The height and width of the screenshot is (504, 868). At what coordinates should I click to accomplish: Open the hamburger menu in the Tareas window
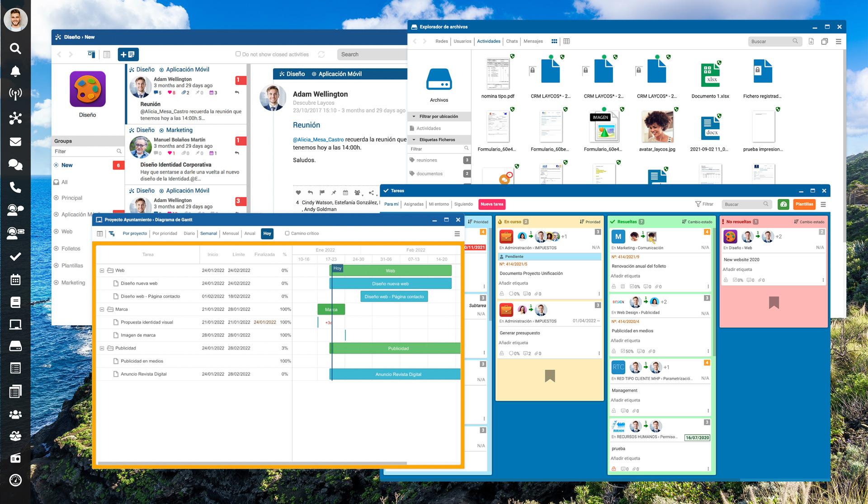(x=824, y=204)
